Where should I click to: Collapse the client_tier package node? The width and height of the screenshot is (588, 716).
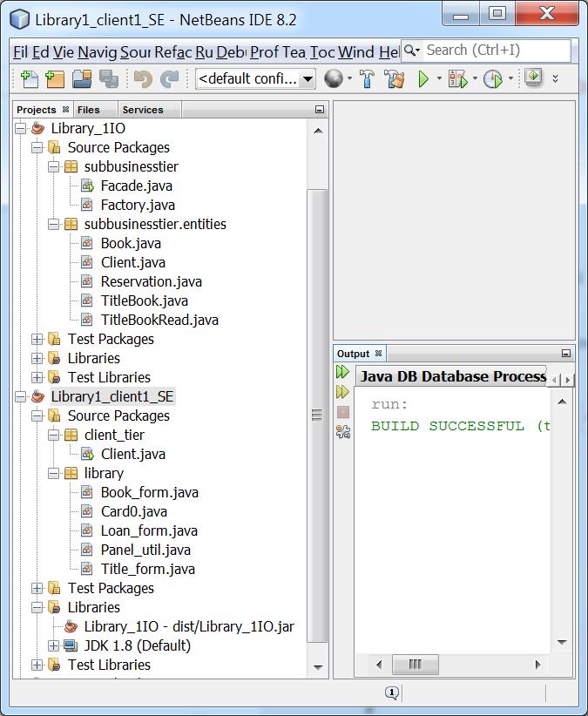[x=54, y=436]
